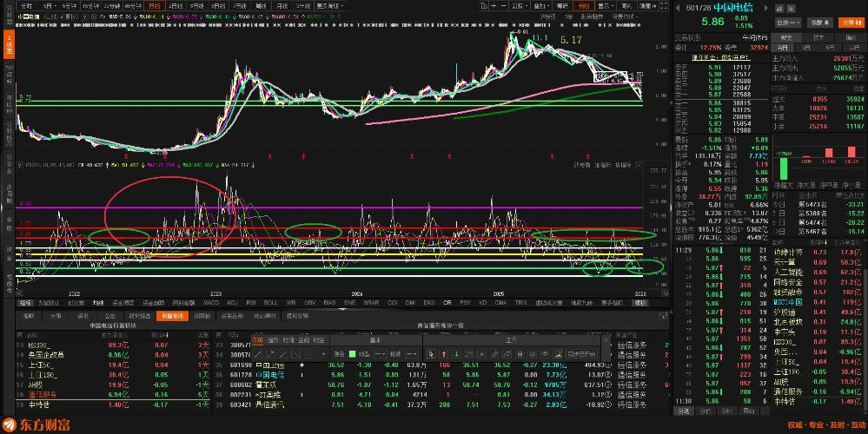Switch chart to 60分钟 period tab
868x434 pixels.
tap(133, 5)
